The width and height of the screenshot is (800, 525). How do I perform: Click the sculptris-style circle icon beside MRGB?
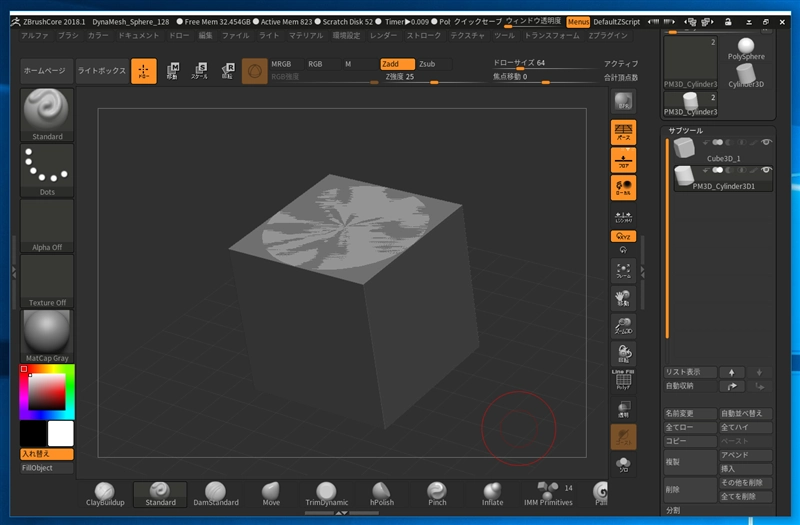tap(255, 71)
